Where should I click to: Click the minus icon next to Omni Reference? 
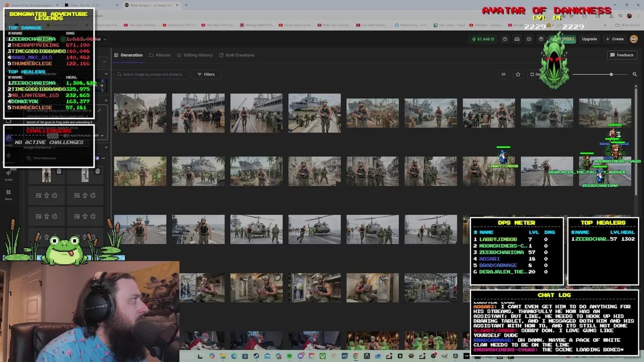click(x=103, y=158)
